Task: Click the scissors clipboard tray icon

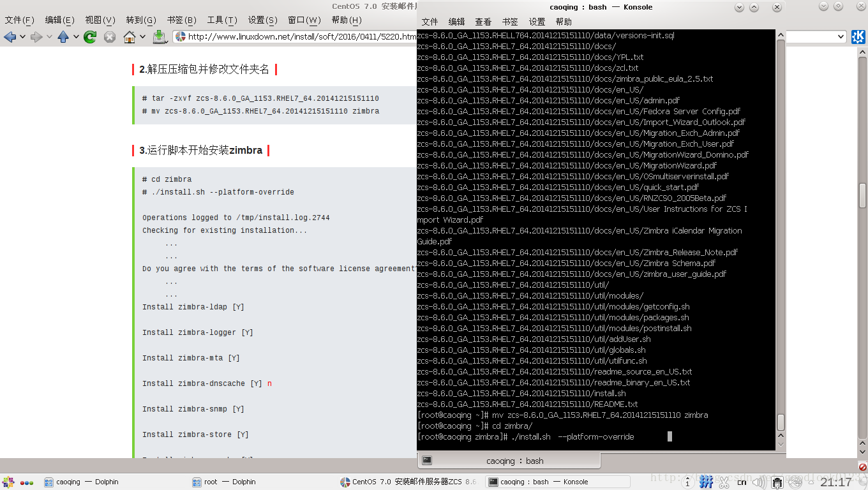Action: point(724,482)
